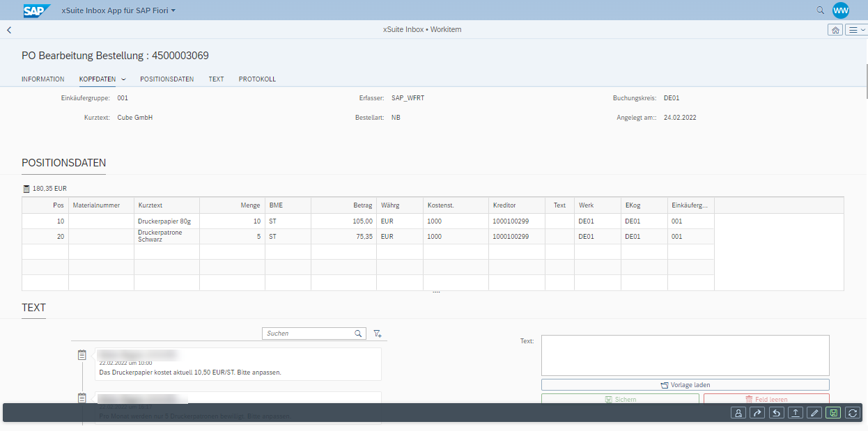Screen dimensions: 868x431
Task: Open the filter icon beside Suchen field
Action: click(378, 334)
